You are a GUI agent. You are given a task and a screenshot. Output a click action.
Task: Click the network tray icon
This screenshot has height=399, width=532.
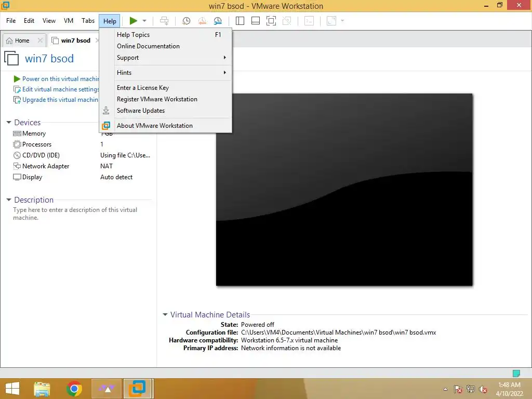[x=471, y=389]
